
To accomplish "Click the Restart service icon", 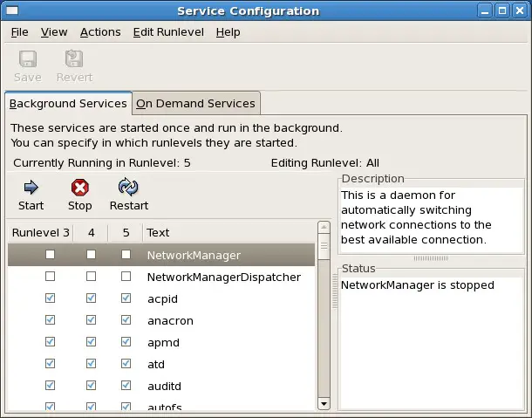I will [x=128, y=187].
